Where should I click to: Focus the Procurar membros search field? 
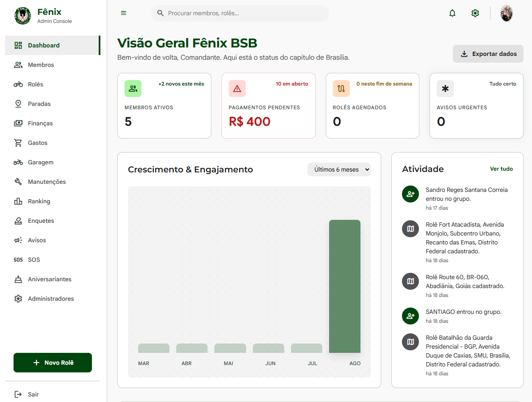coord(240,13)
